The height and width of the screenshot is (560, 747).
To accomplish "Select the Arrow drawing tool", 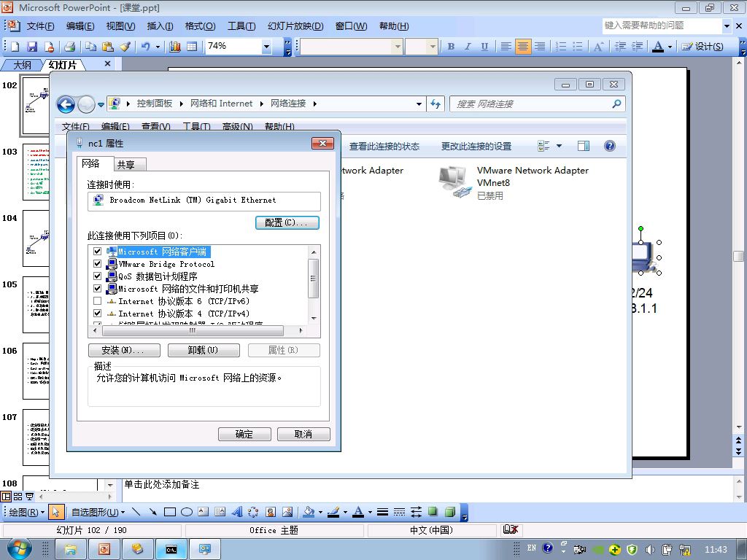I will point(152,512).
